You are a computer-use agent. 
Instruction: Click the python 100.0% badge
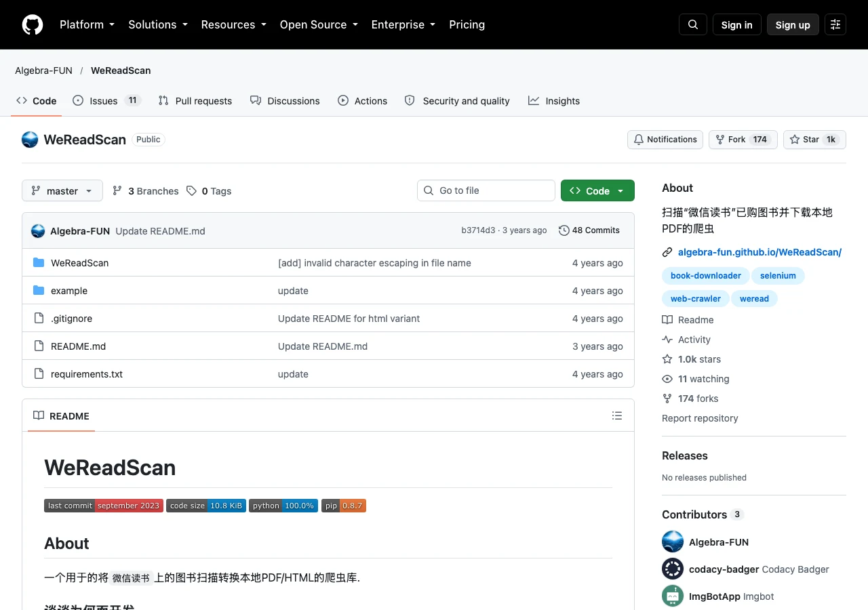[x=283, y=506]
